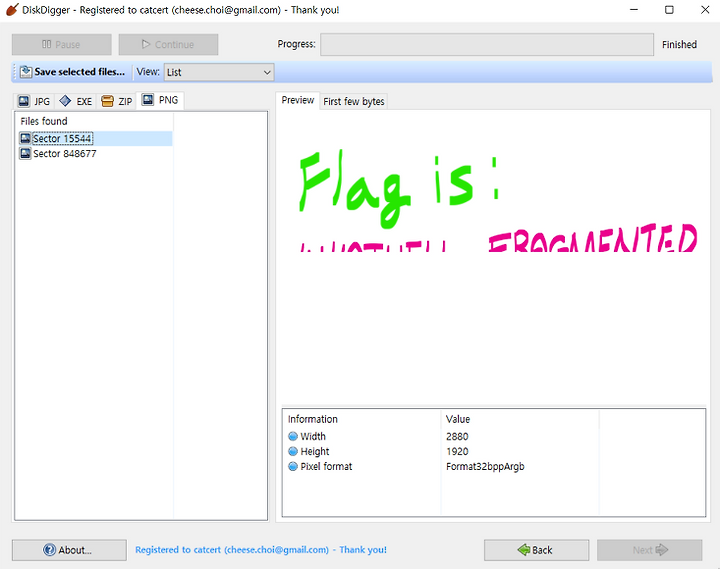Image resolution: width=720 pixels, height=569 pixels.
Task: Click the image icon beside Sector 848677
Action: (x=25, y=153)
